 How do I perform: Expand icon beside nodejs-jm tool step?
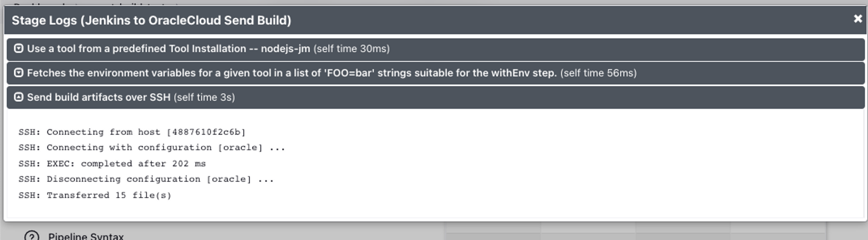pos(18,48)
